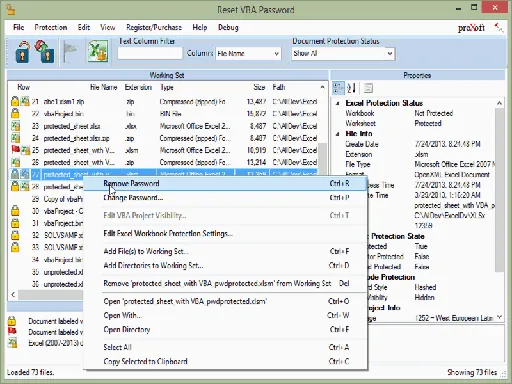
Task: Click the app icon in title bar
Action: point(10,9)
